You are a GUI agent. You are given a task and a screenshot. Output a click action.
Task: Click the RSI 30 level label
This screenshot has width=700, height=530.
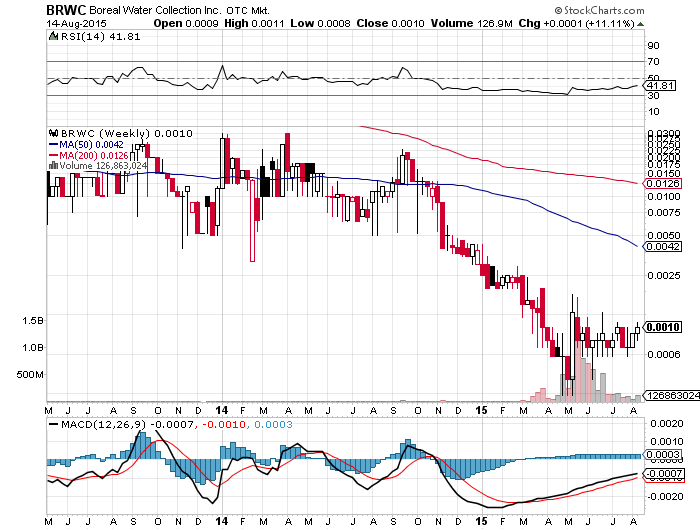653,95
